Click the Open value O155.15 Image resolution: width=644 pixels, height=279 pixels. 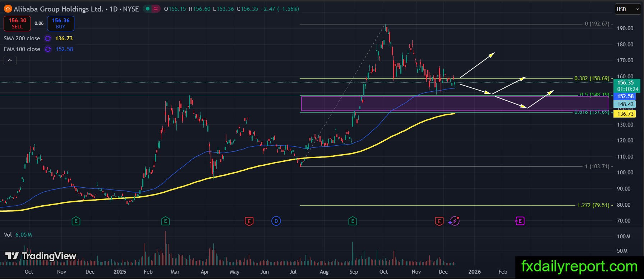175,9
